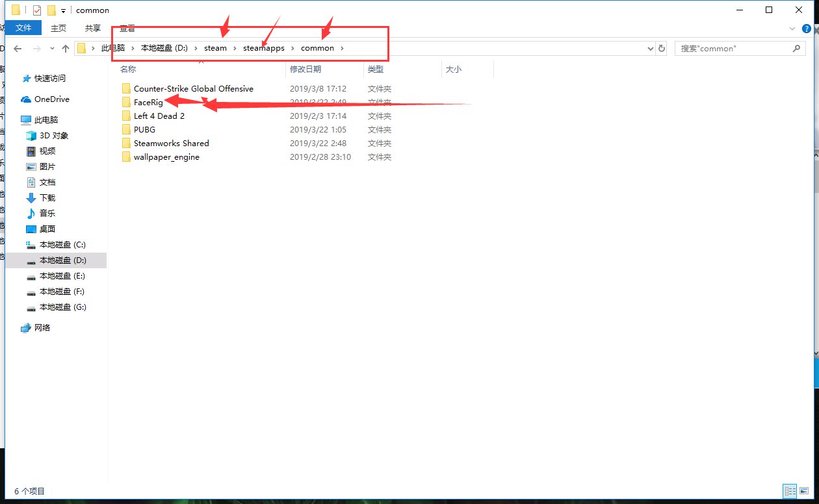Sort by the 名称 column header
Viewport: 819px width, 504px height.
point(128,69)
